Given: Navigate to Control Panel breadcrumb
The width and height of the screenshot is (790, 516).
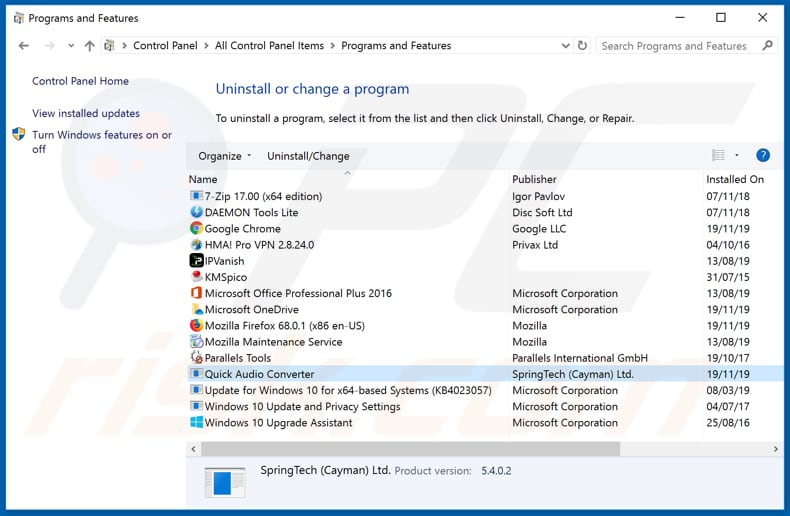Looking at the screenshot, I should [x=165, y=45].
